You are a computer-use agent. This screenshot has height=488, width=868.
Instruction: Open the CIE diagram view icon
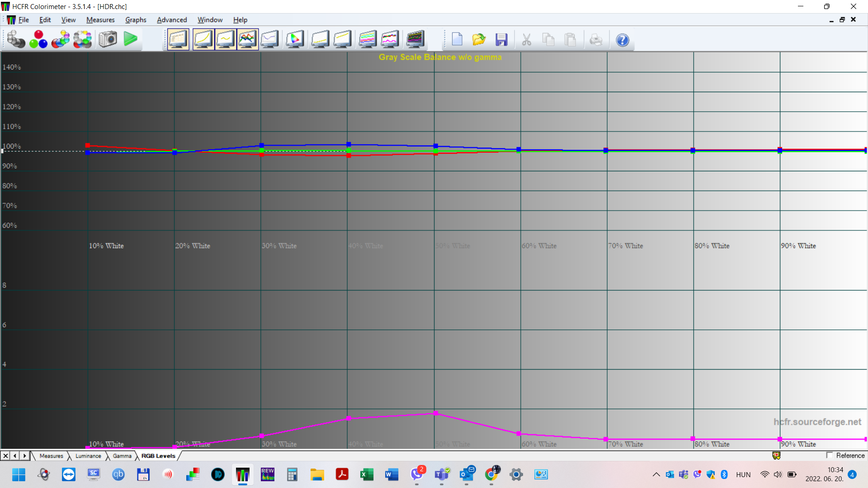click(x=295, y=40)
